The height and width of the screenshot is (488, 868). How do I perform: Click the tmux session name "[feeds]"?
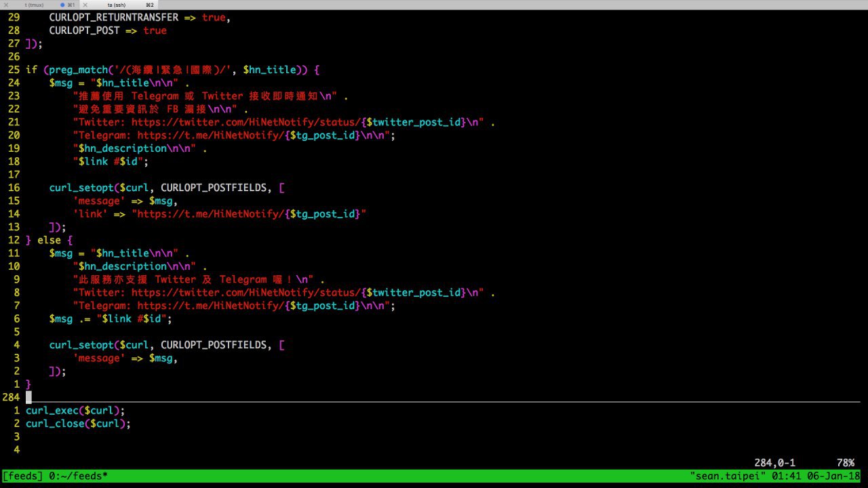(x=23, y=476)
